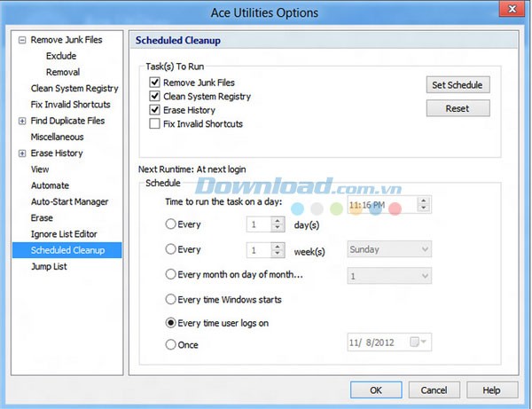The height and width of the screenshot is (409, 532).
Task: Open the Sunday weekday dropdown
Action: coord(424,250)
